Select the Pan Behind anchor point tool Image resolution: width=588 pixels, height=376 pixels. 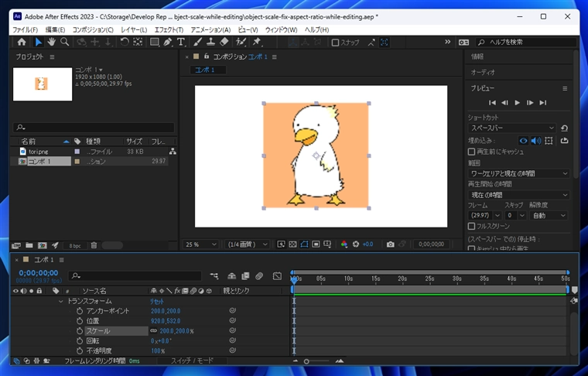tap(138, 42)
